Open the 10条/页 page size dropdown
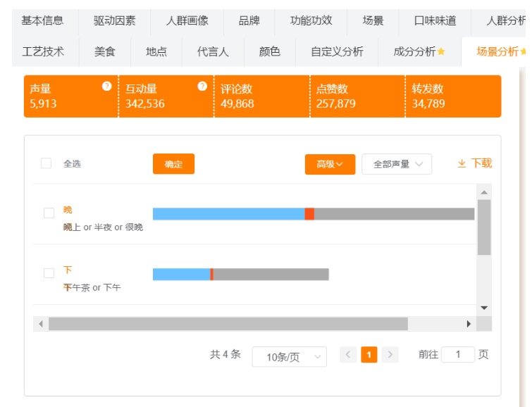The height and width of the screenshot is (407, 532). click(290, 357)
